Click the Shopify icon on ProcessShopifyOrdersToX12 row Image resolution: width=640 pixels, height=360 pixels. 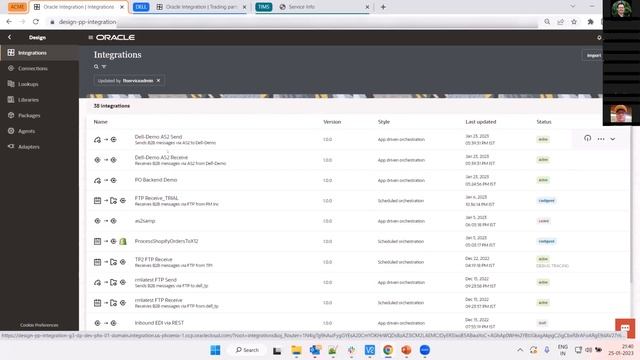(123, 241)
